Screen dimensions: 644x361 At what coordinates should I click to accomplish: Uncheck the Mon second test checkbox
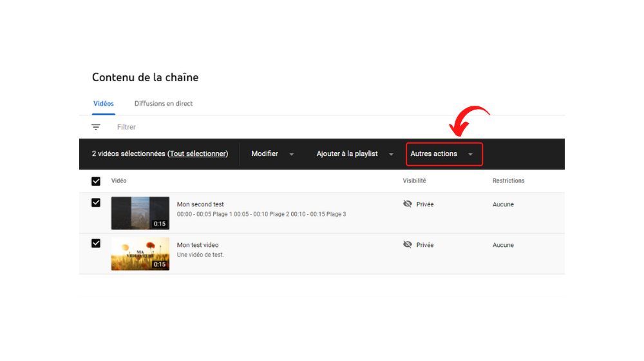click(96, 202)
